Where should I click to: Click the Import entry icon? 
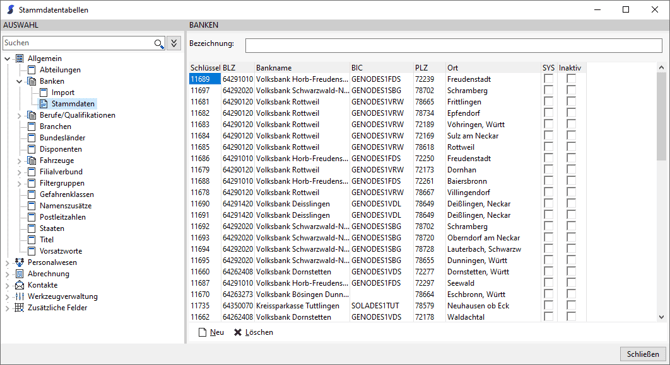coord(44,92)
